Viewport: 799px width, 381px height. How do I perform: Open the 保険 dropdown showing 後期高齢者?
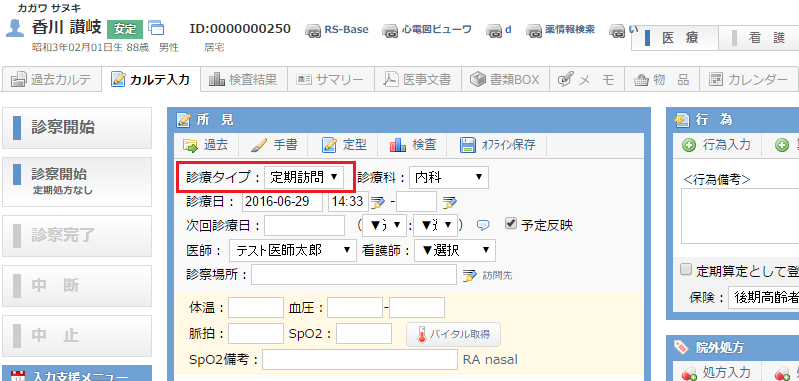[764, 298]
